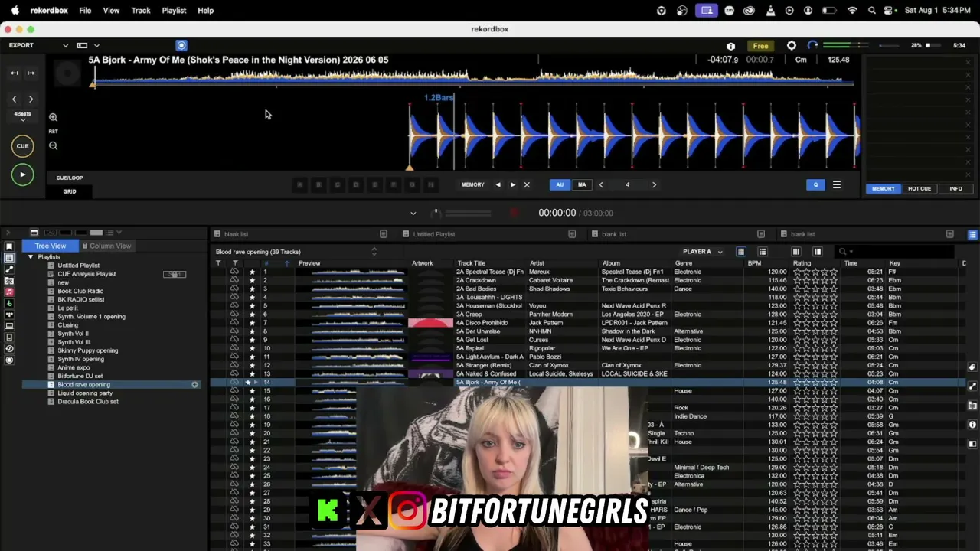Viewport: 980px width, 551px height.
Task: Jump to the next track cue
Action: tap(31, 73)
